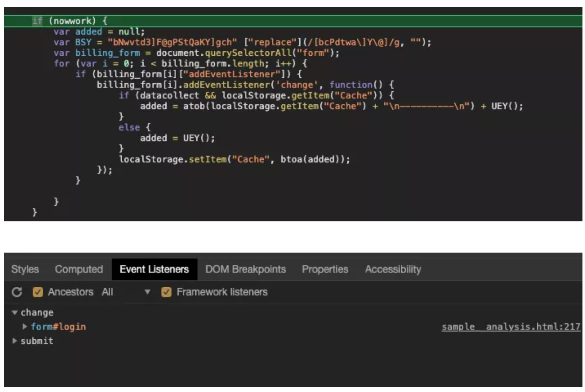This screenshot has width=585, height=392.
Task: Open the All listeners filter dropdown
Action: pos(126,292)
